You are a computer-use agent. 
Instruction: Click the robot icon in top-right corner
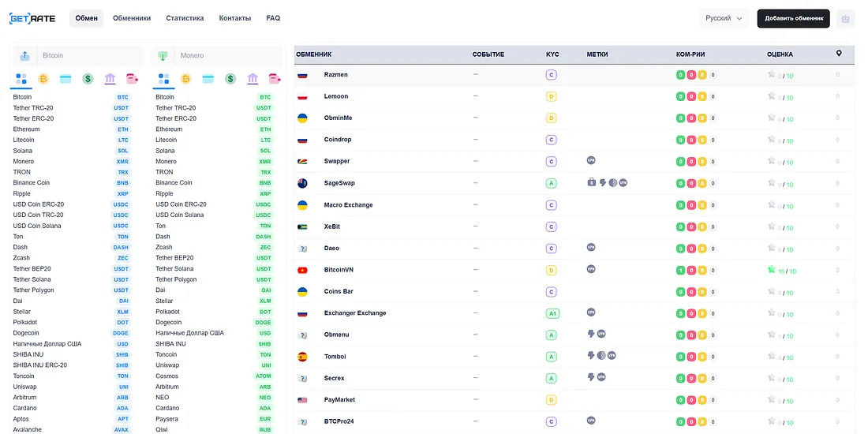(x=845, y=18)
